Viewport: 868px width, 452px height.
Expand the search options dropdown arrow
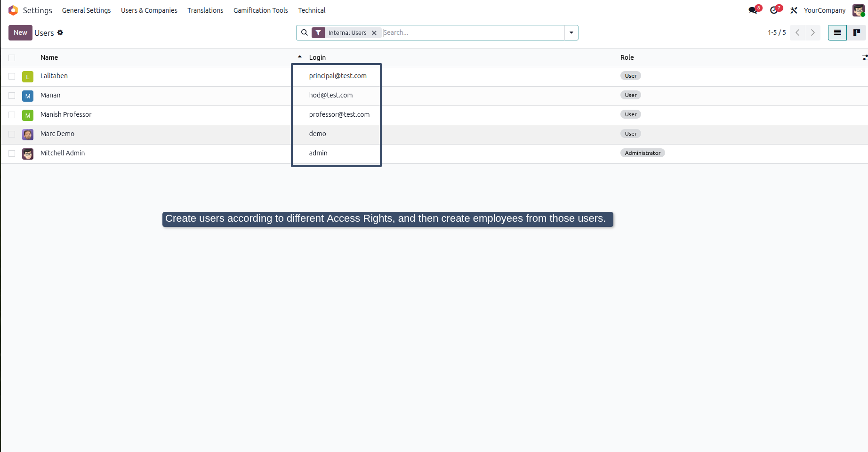click(571, 32)
